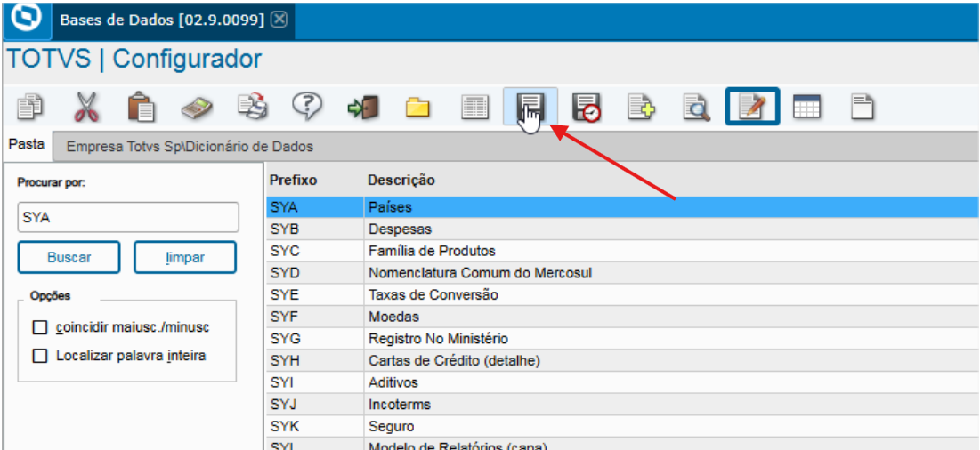Screen dimensions: 980x450
Task: Click the yellow folder icon
Action: [x=418, y=108]
